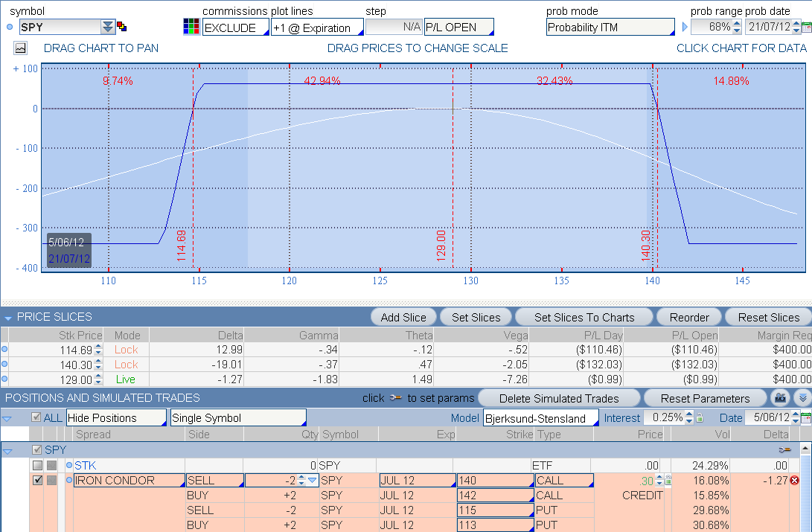Viewport: 812px width, 532px height.
Task: Toggle Lock mode on the 114.69 slice
Action: click(x=126, y=350)
